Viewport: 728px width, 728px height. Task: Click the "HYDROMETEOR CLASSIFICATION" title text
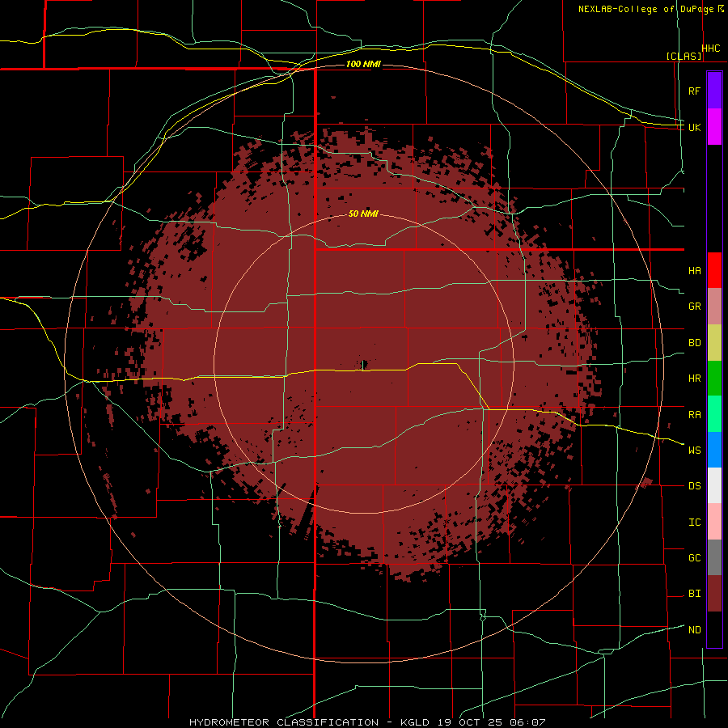point(285,722)
